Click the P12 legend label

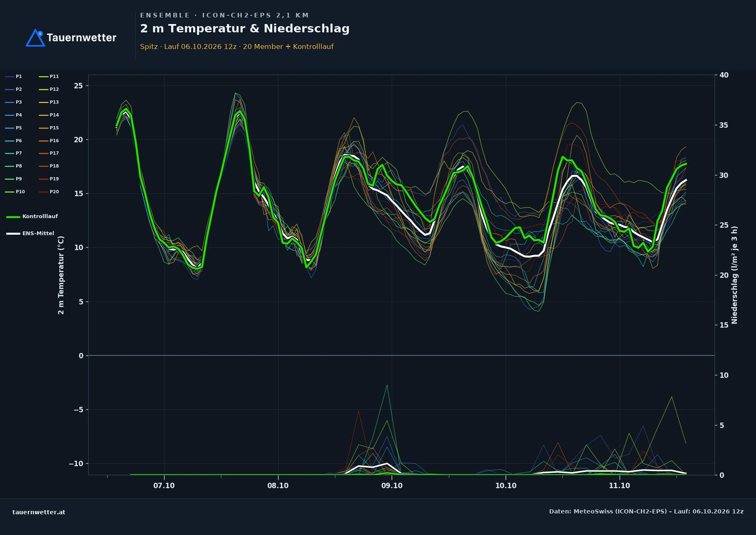point(54,89)
